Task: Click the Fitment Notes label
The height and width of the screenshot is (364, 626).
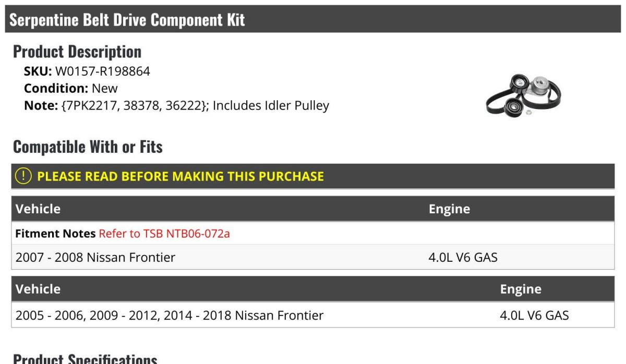Action: (x=55, y=234)
